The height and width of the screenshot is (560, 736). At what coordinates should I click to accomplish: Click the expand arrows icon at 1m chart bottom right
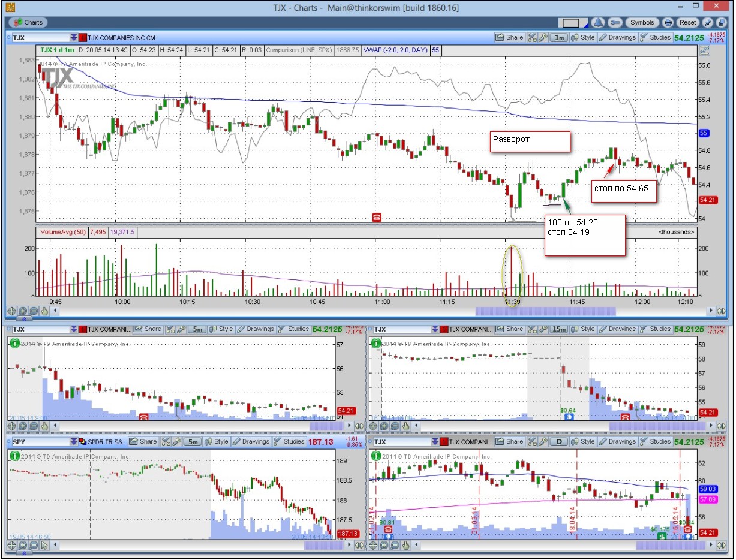tap(721, 311)
